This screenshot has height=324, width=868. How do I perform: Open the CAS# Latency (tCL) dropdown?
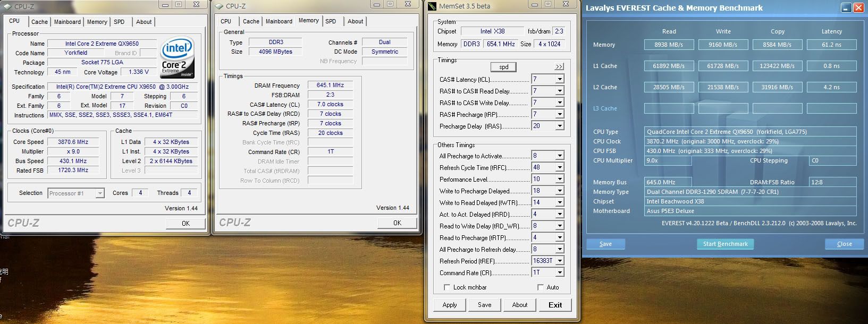(559, 79)
